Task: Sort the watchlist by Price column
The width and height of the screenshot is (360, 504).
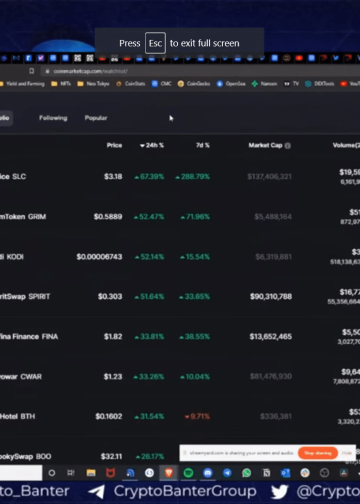Action: (114, 145)
